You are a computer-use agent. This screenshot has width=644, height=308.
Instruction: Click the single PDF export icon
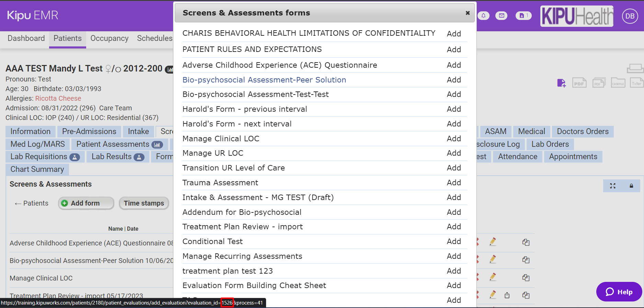(579, 83)
